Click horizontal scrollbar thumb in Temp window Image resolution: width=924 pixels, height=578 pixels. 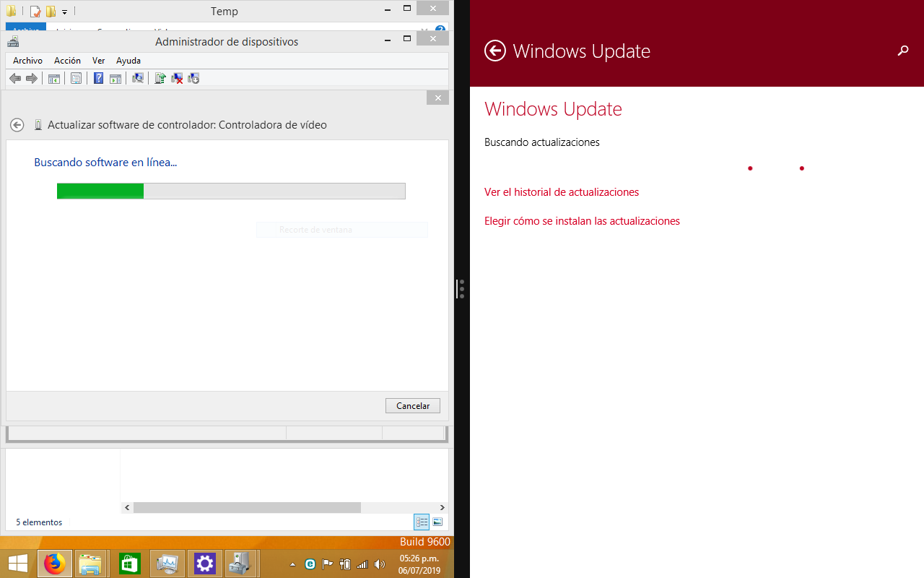(247, 508)
